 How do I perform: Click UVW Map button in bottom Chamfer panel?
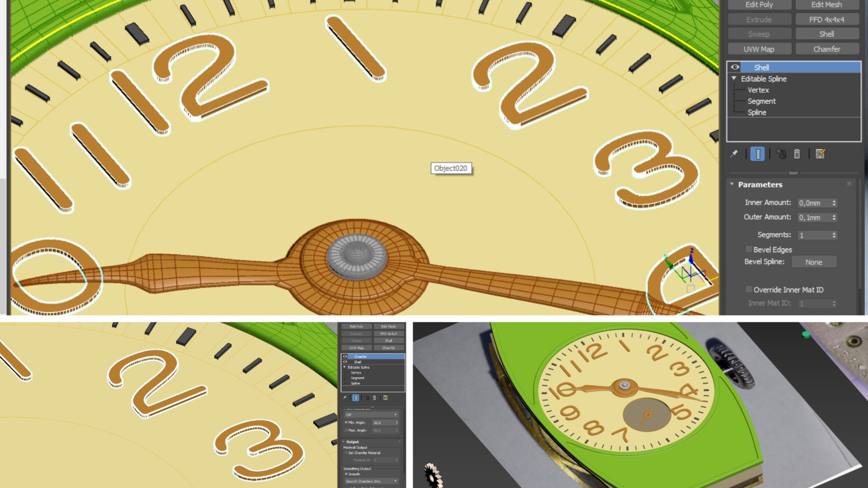pos(356,348)
